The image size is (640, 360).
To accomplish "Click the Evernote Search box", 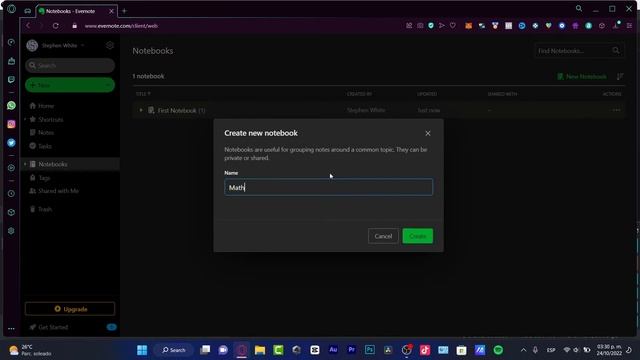I will point(70,65).
